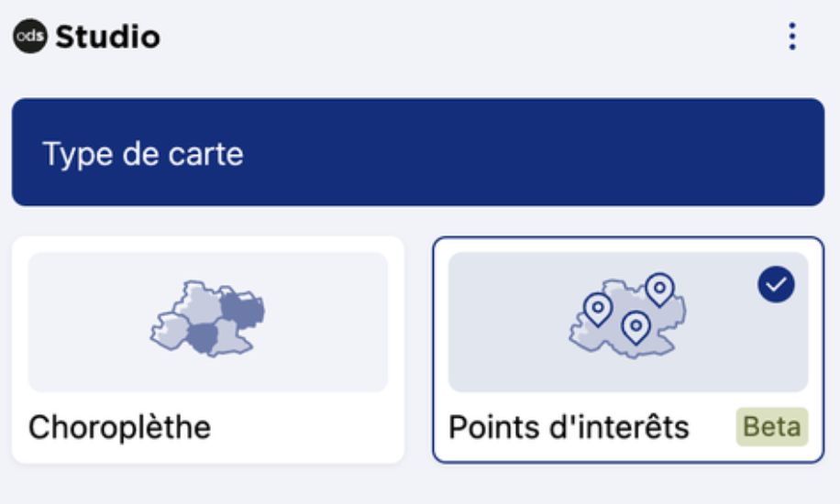Screen dimensions: 840x504
Task: Click the choropleth regions map icon
Action: tap(208, 318)
